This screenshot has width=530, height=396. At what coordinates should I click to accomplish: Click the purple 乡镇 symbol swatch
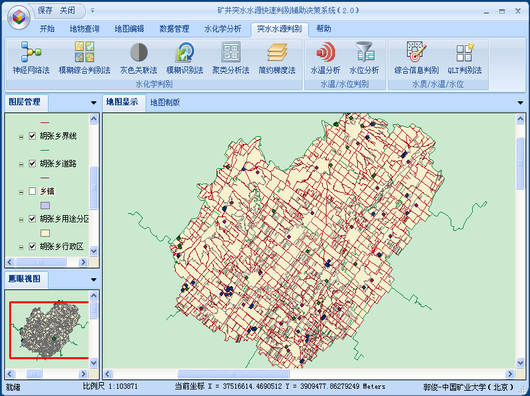[45, 205]
